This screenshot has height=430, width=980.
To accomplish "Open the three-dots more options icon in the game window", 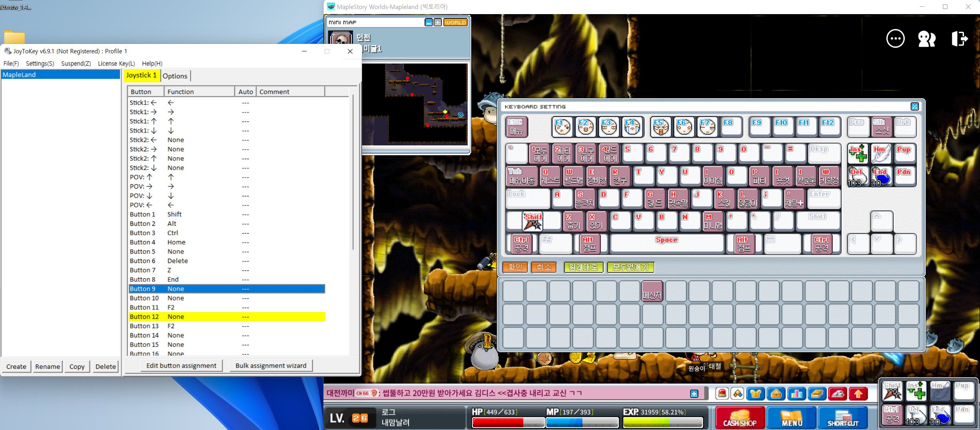I will click(895, 38).
